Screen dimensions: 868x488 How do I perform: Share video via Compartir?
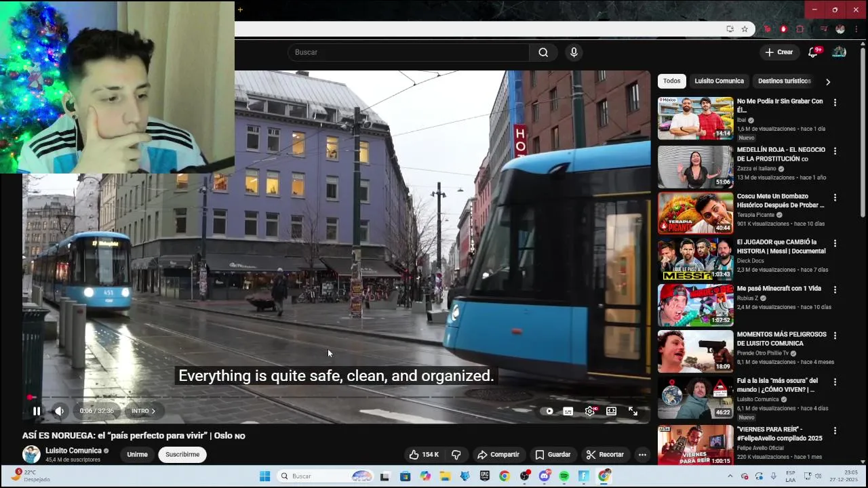point(498,455)
